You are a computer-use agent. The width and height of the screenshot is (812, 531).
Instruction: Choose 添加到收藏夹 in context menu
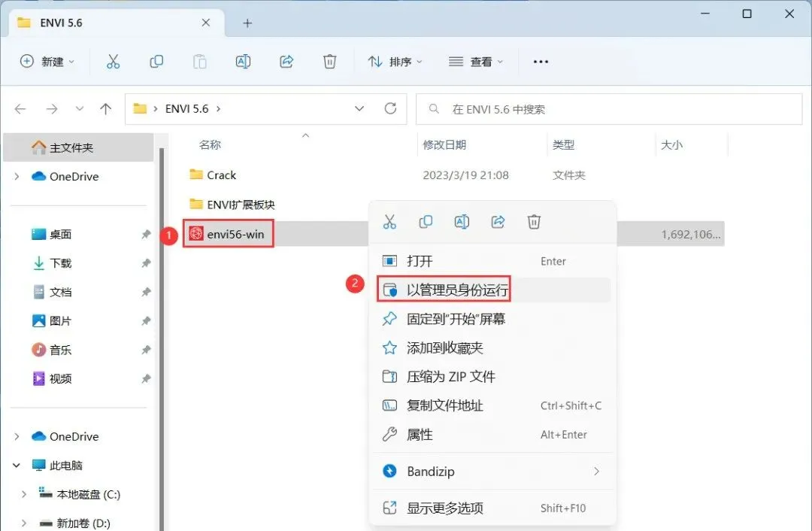(493, 347)
